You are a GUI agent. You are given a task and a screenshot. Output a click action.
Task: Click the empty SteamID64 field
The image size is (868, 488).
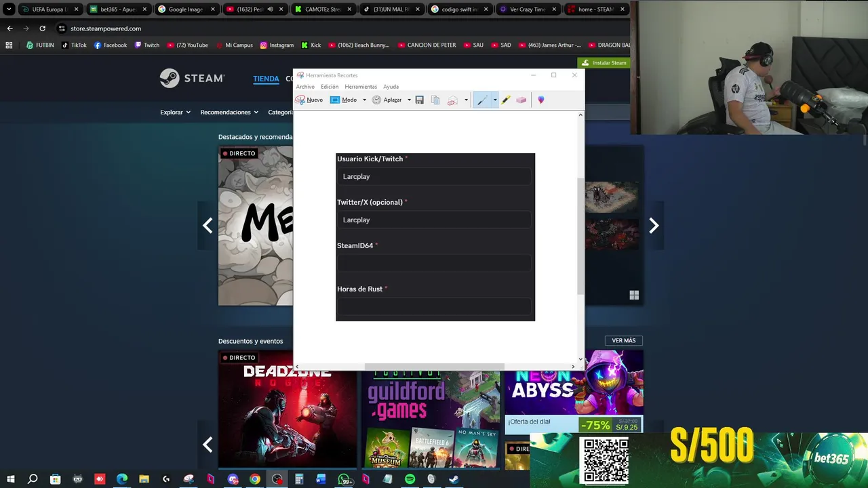tap(434, 263)
